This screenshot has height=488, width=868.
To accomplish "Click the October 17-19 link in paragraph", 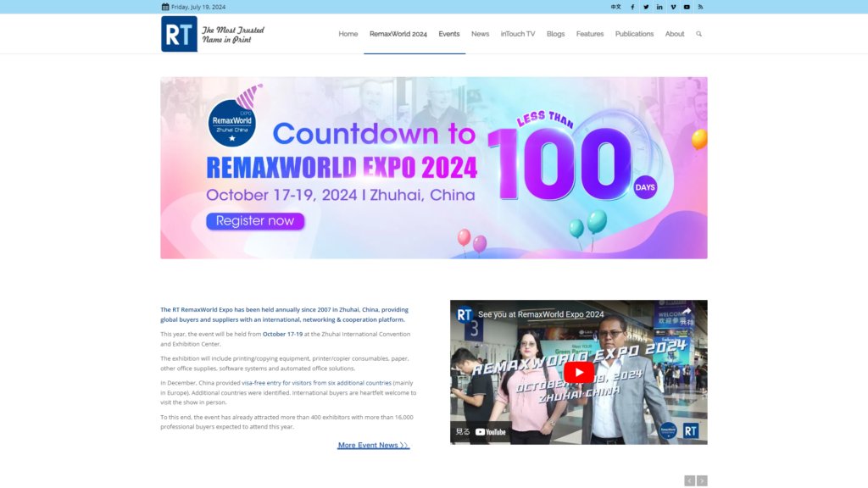I will (x=282, y=334).
